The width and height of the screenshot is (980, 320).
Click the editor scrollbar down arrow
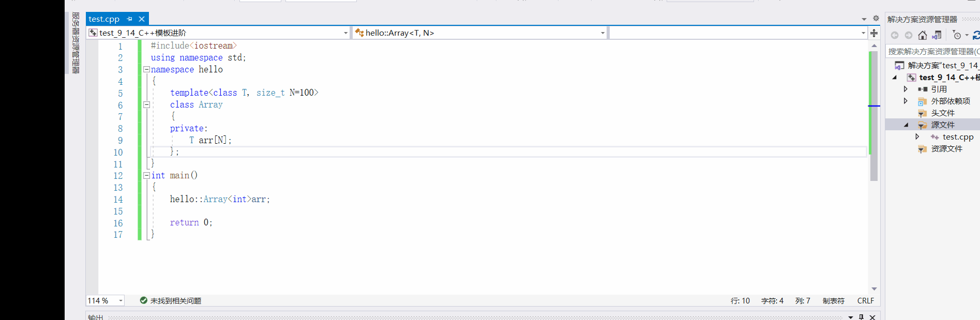pyautogui.click(x=874, y=289)
